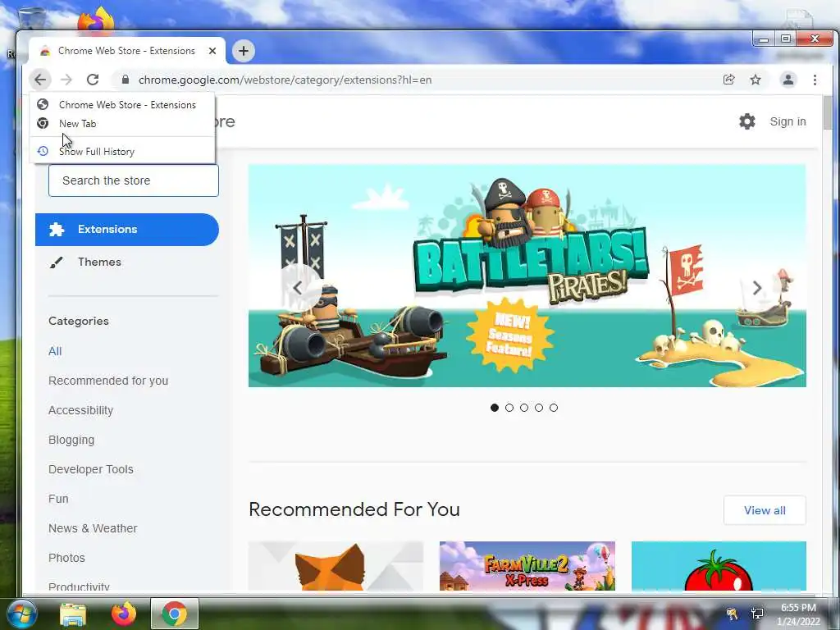Click the network tray icon

(x=757, y=614)
